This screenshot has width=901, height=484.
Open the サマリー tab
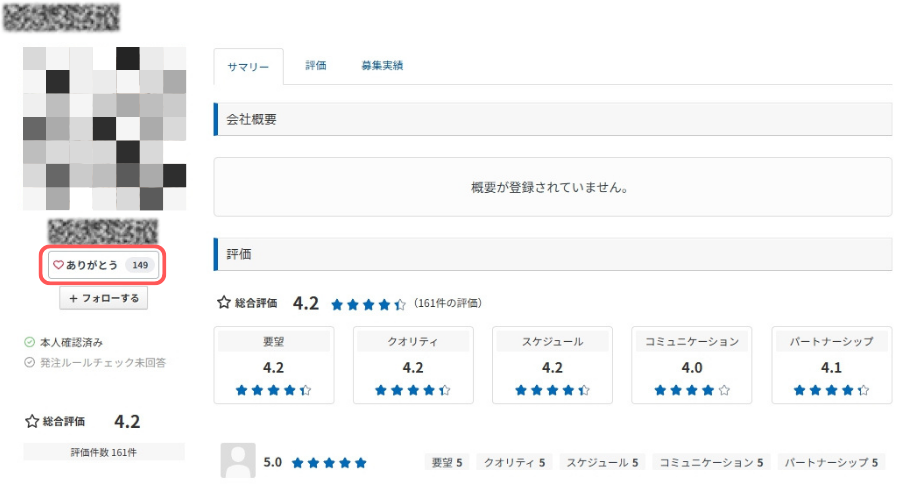point(248,67)
